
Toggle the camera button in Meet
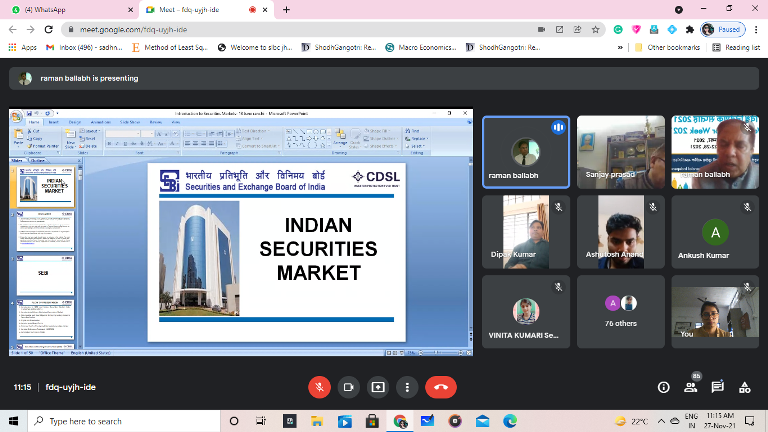click(348, 387)
